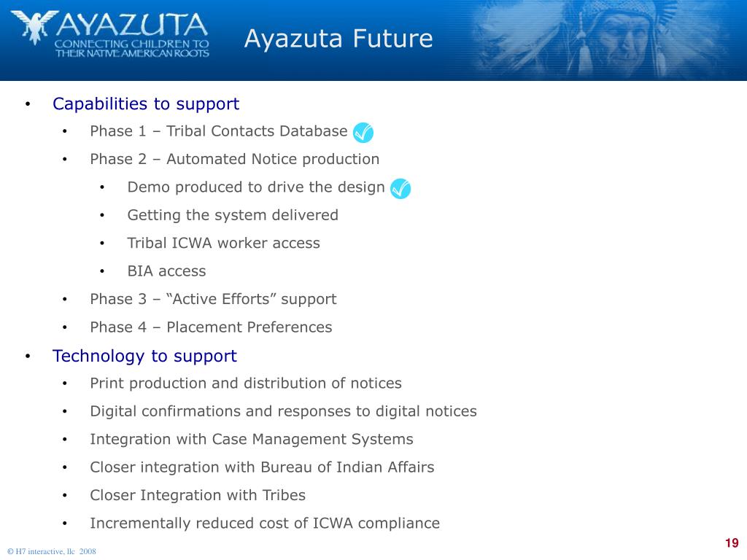Click Digital confirmations and responses line
The width and height of the screenshot is (747, 560).
coord(284,411)
